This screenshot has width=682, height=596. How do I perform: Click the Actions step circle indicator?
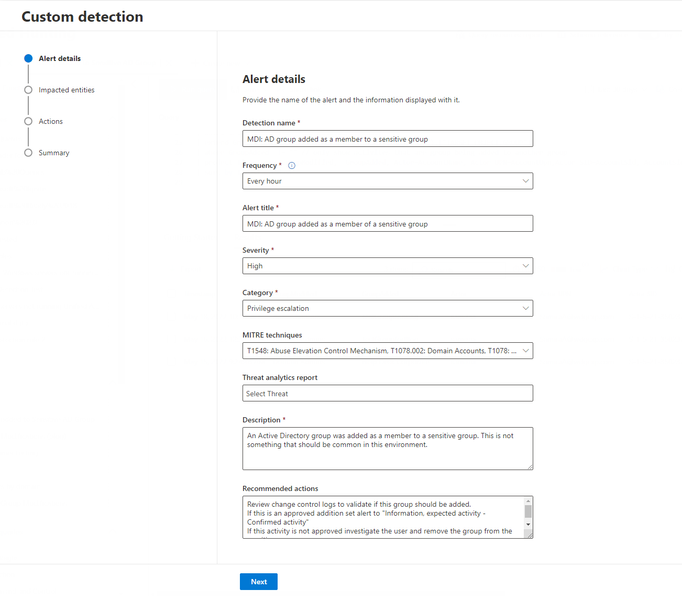(28, 121)
